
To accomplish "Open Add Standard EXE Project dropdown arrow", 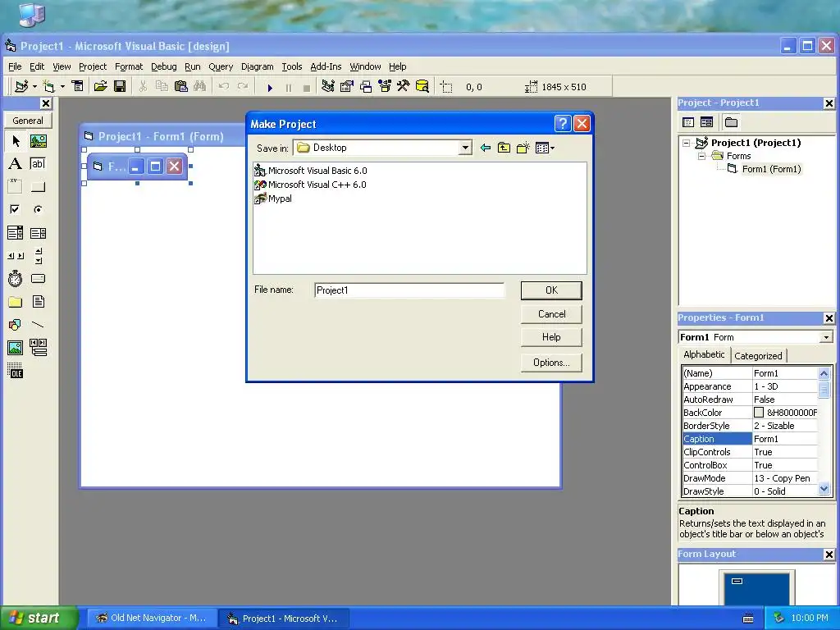I will pos(34,86).
